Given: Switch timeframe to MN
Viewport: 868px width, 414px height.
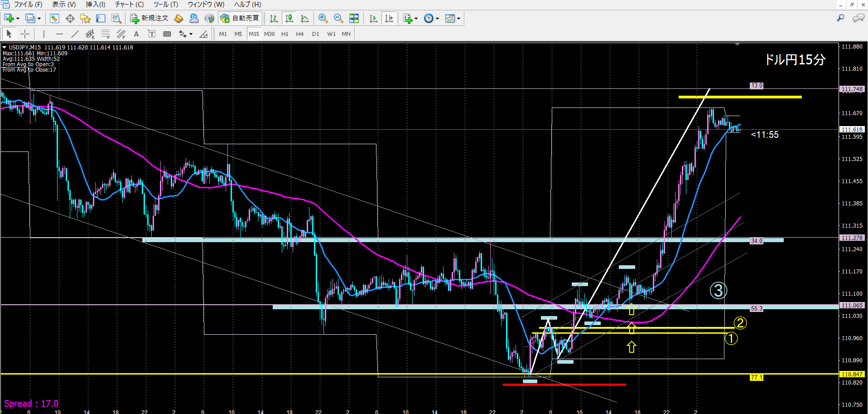Looking at the screenshot, I should (346, 34).
